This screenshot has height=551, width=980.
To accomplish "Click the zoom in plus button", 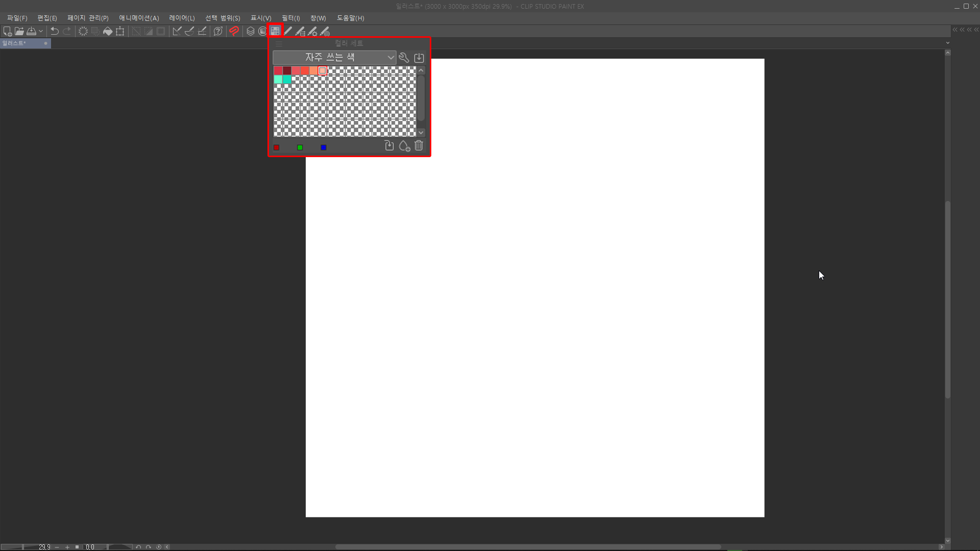I will point(67,547).
